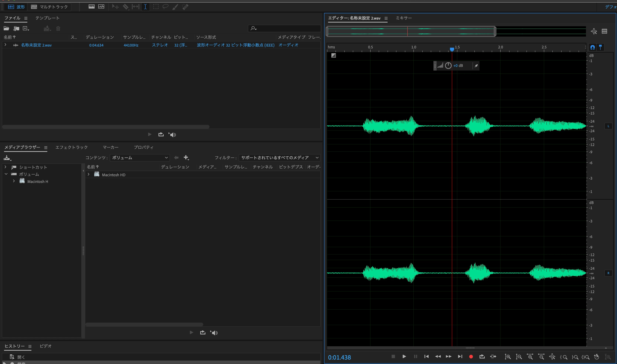Switch to the エフェクトラック tab
This screenshot has width=617, height=364.
point(71,147)
